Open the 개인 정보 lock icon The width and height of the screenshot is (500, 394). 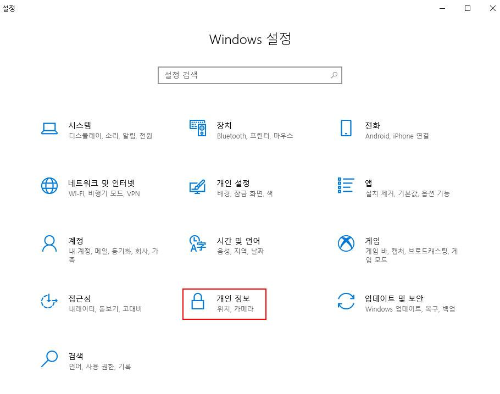[198, 301]
